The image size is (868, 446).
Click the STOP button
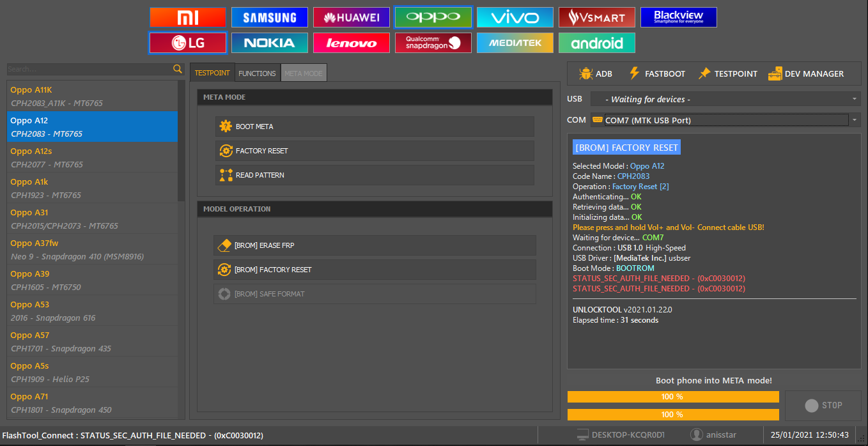pyautogui.click(x=823, y=405)
